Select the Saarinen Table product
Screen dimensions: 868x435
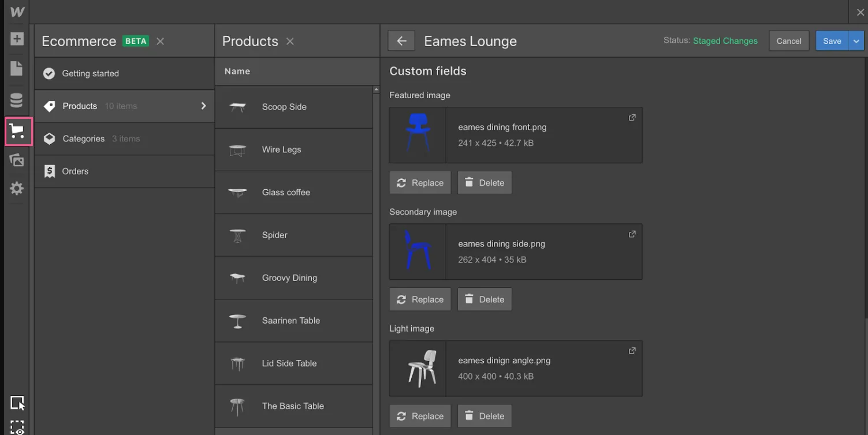293,320
